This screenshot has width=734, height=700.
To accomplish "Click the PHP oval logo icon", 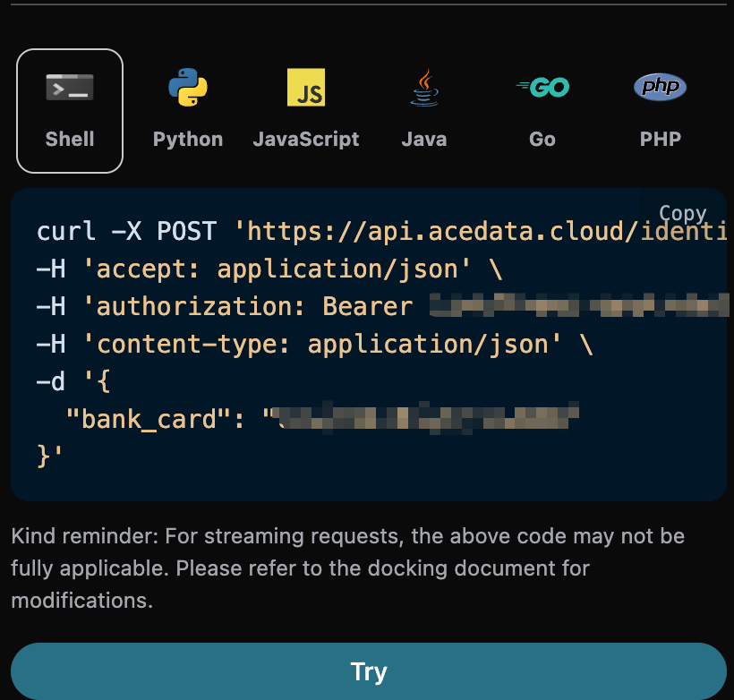I will (x=661, y=87).
